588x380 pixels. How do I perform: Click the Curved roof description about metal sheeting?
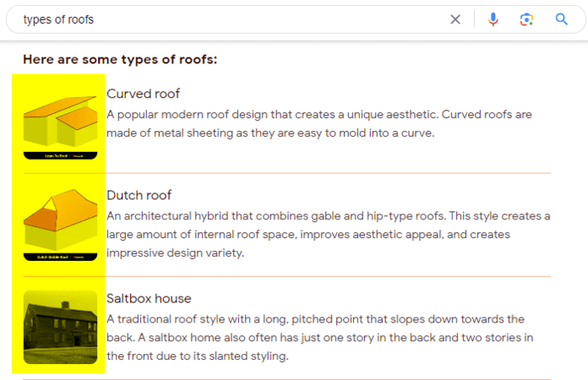pyautogui.click(x=319, y=123)
